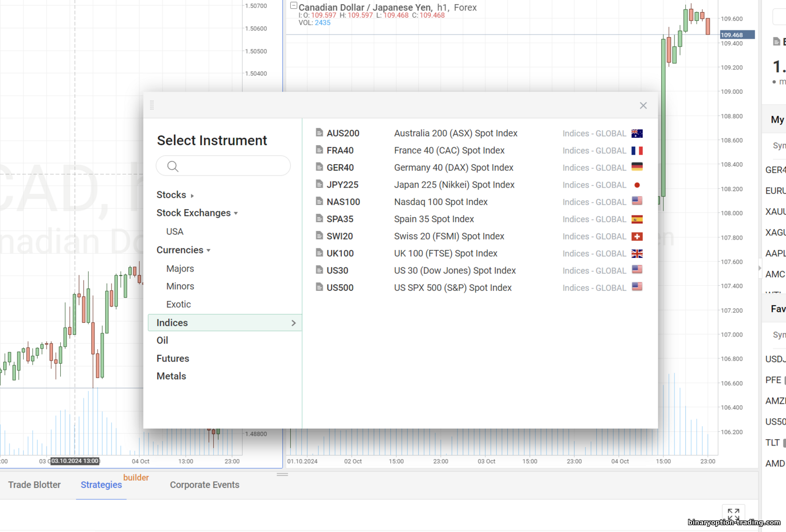Image resolution: width=786 pixels, height=532 pixels.
Task: Click the Spain flag icon
Action: click(637, 219)
